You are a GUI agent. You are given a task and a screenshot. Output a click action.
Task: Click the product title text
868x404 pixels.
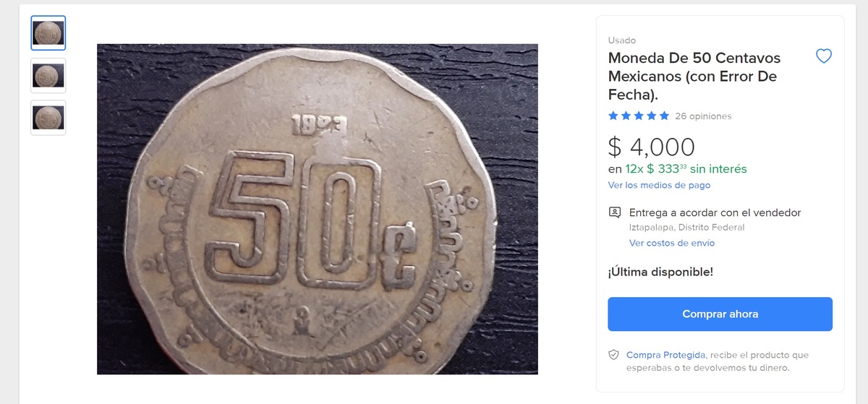pos(694,76)
